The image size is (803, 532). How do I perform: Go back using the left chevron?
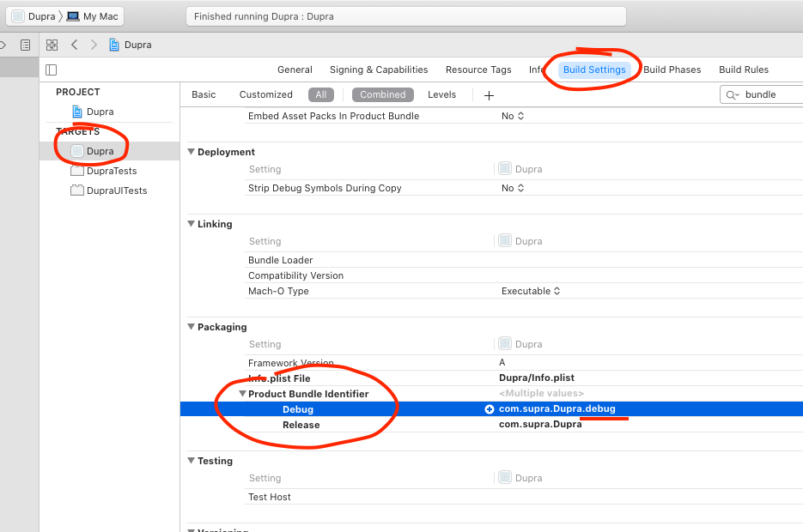point(75,45)
